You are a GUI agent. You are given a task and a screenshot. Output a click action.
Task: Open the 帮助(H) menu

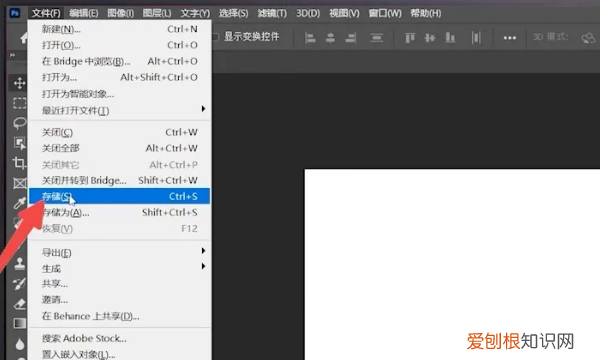click(426, 13)
